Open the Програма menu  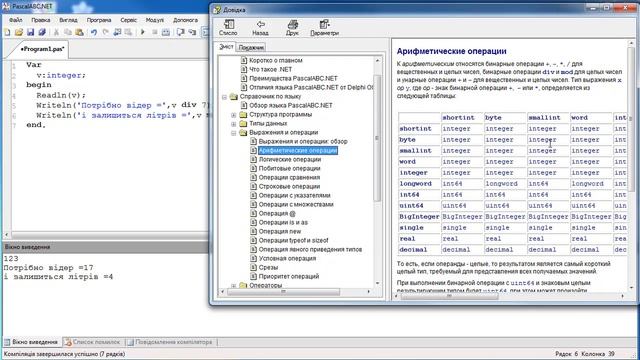click(x=99, y=20)
